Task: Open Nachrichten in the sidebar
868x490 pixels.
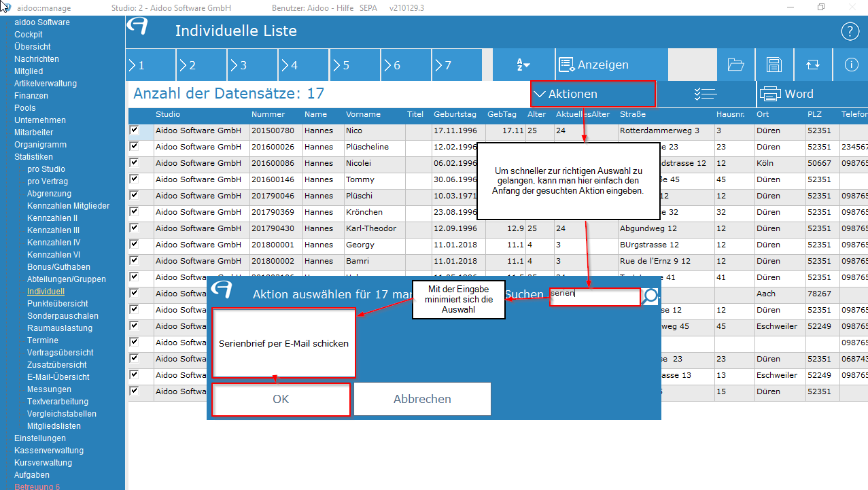Action: (37, 59)
